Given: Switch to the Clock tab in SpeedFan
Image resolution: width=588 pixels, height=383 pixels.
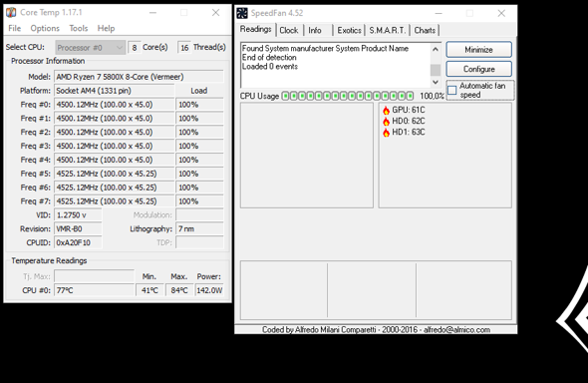Looking at the screenshot, I should pyautogui.click(x=289, y=30).
